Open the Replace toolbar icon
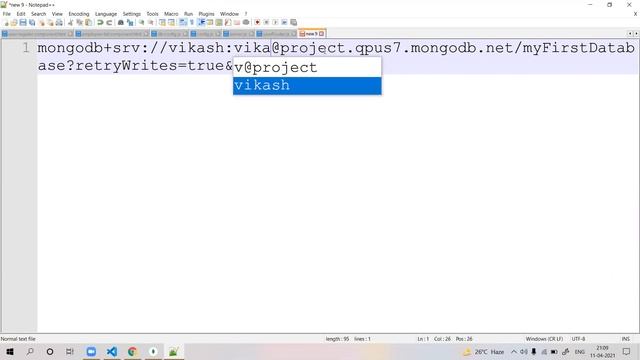640x360 pixels. click(x=130, y=22)
